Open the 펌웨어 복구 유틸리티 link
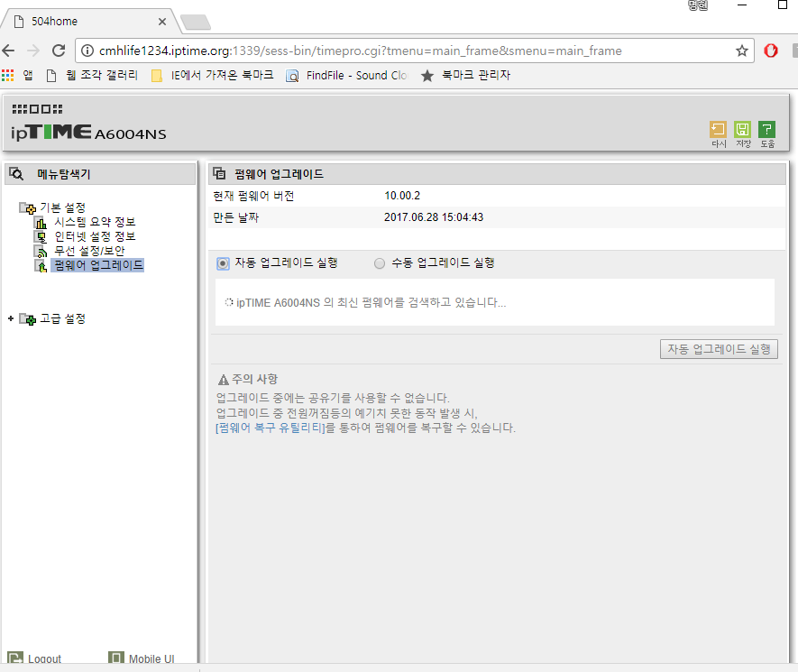The image size is (798, 672). point(271,428)
